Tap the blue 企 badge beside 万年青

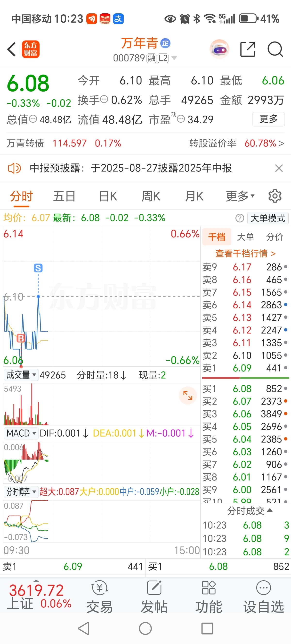point(165,43)
